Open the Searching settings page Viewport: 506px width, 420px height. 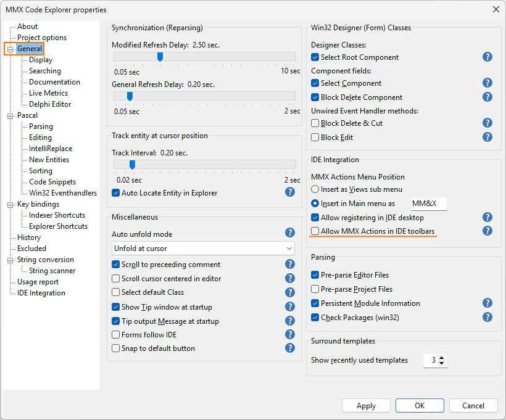click(45, 71)
